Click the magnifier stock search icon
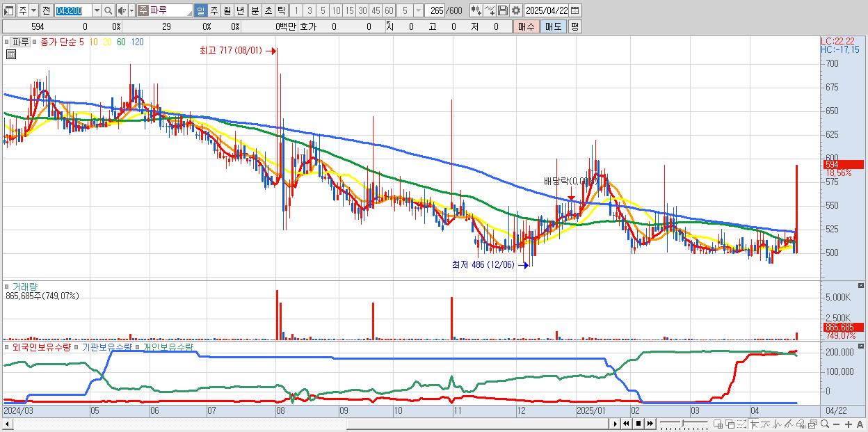868x432 pixels. [108, 10]
